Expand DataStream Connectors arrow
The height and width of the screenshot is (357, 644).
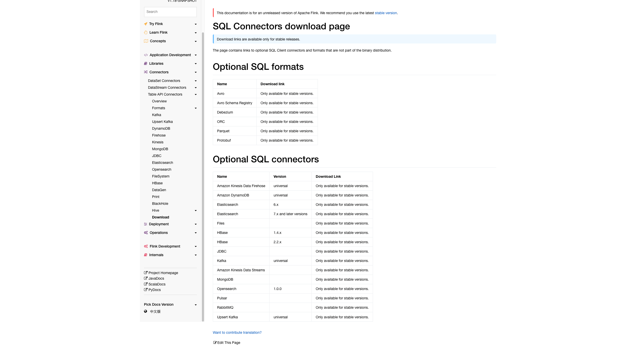196,88
